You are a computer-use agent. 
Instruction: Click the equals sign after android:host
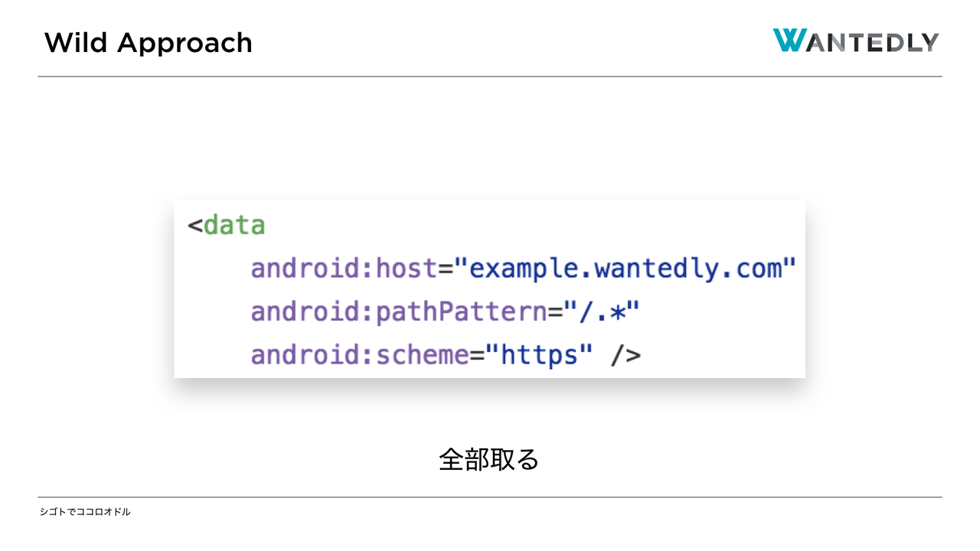[x=446, y=269]
